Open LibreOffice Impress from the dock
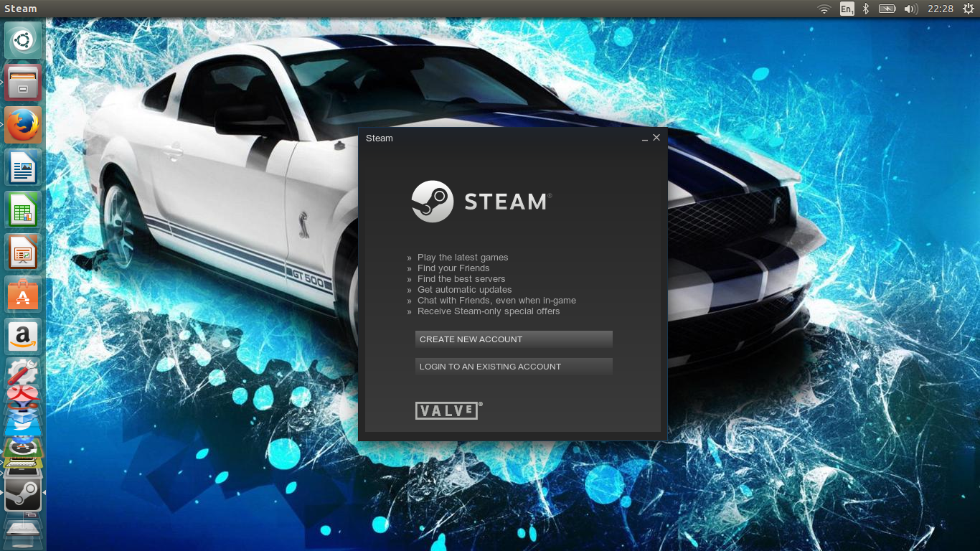 (x=23, y=253)
